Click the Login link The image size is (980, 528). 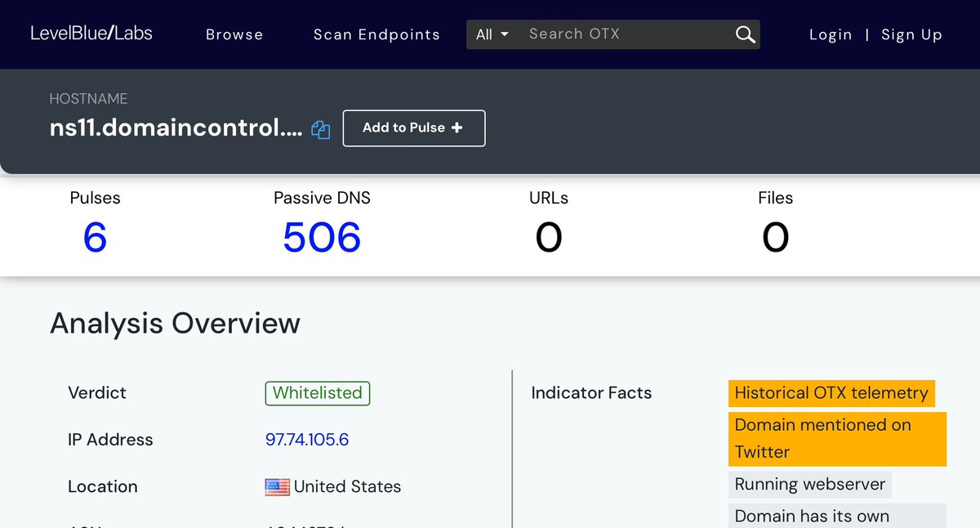tap(830, 34)
